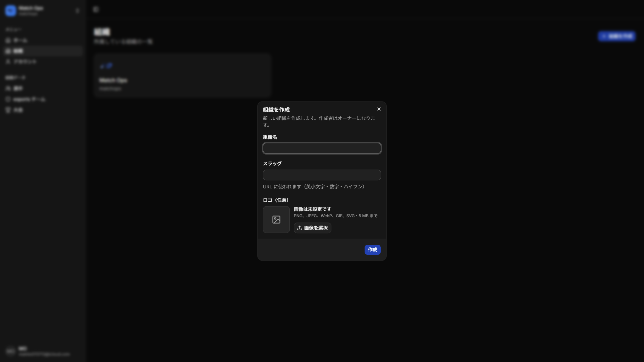
Task: Click into the スラッグ input field
Action: click(x=322, y=175)
